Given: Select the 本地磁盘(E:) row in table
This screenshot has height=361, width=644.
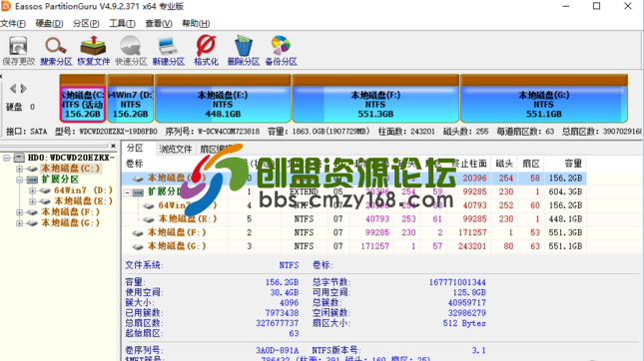Looking at the screenshot, I should click(354, 218).
